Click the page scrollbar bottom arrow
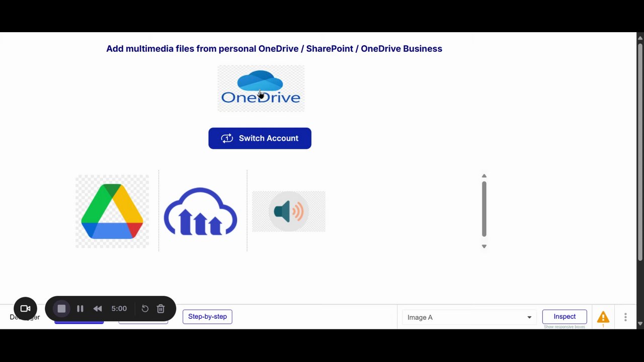Viewport: 644px width, 362px height. pos(640,324)
